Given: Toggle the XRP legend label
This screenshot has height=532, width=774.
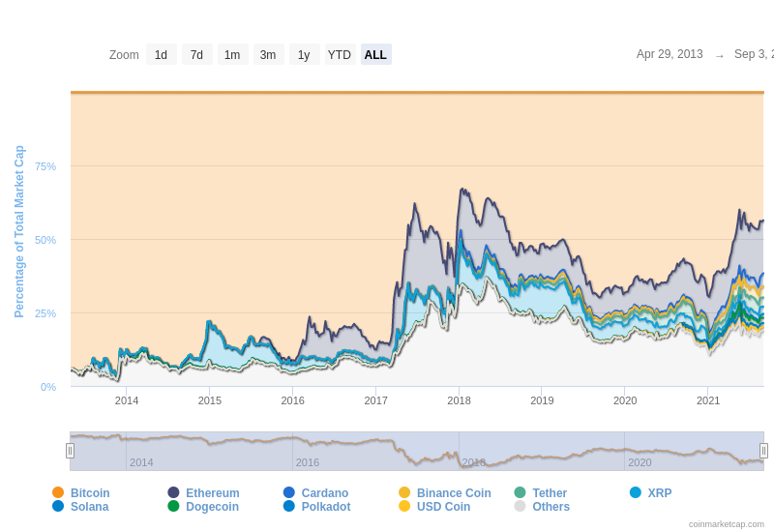Looking at the screenshot, I should tap(660, 493).
